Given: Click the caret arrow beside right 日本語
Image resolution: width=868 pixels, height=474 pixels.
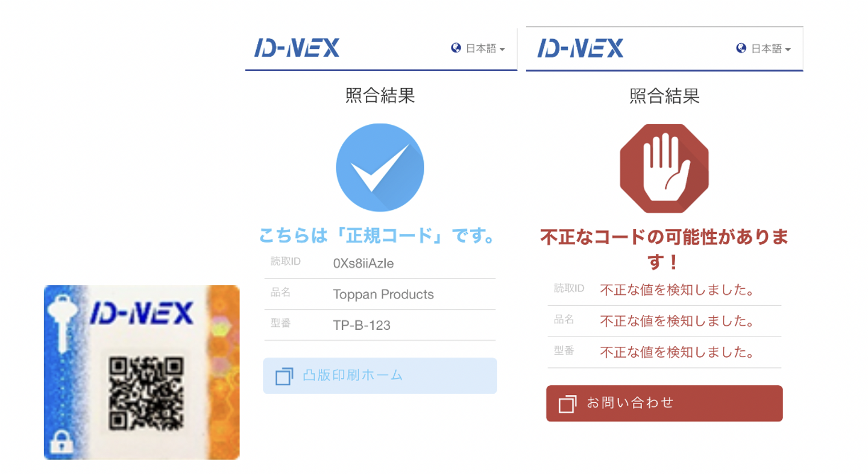Looking at the screenshot, I should (x=788, y=49).
